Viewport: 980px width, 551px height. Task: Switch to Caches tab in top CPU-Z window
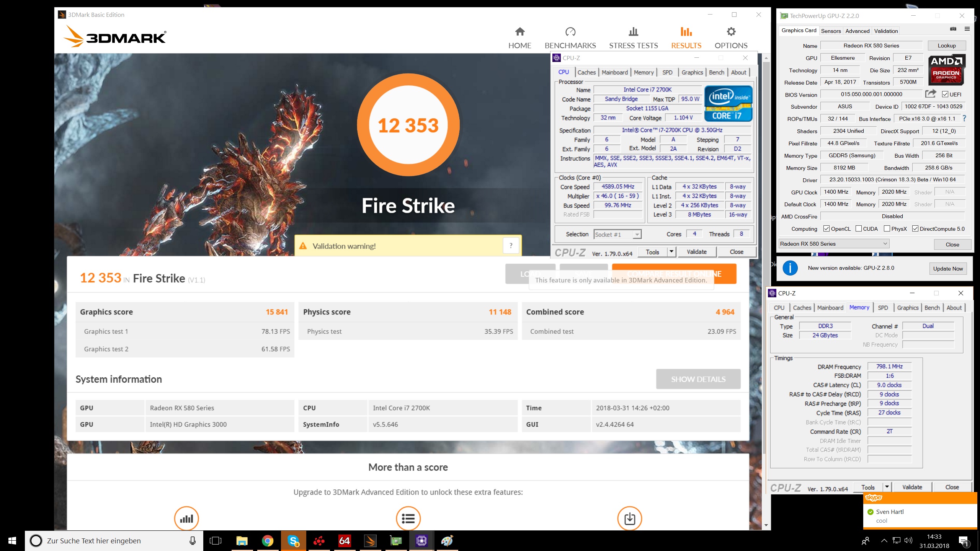tap(586, 72)
